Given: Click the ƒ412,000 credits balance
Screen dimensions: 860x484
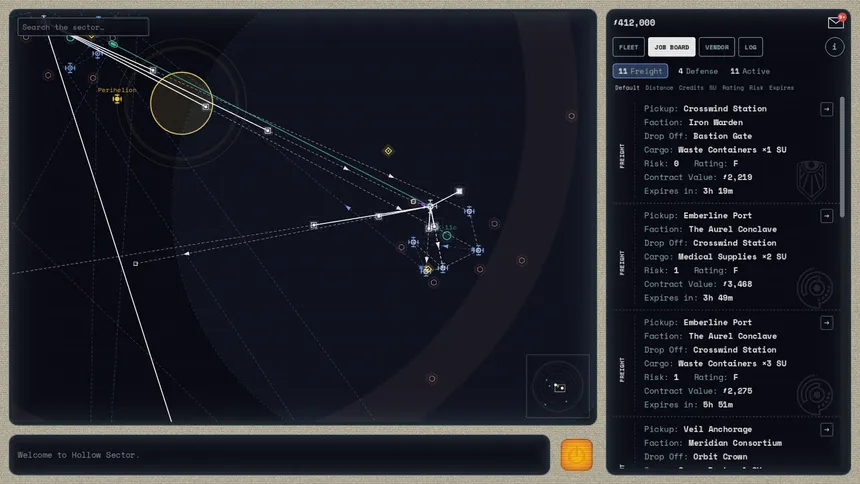Looking at the screenshot, I should 634,22.
